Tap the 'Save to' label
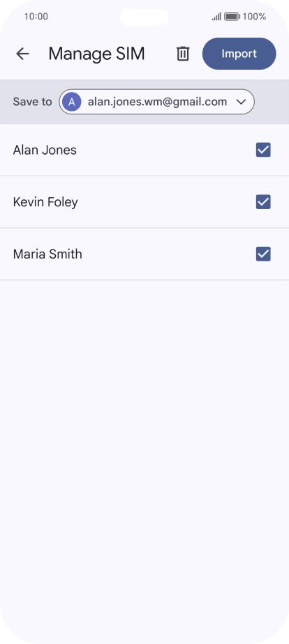The image size is (289, 644). click(x=33, y=102)
